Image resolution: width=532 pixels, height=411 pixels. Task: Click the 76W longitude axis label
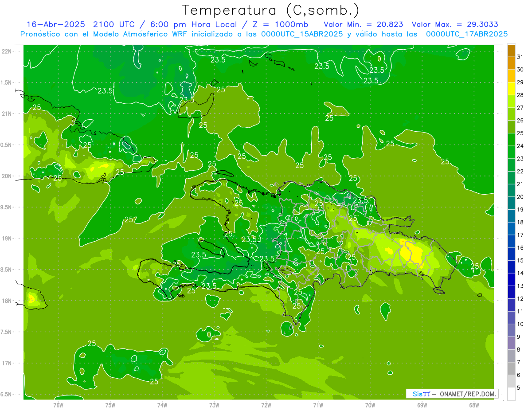58,405
